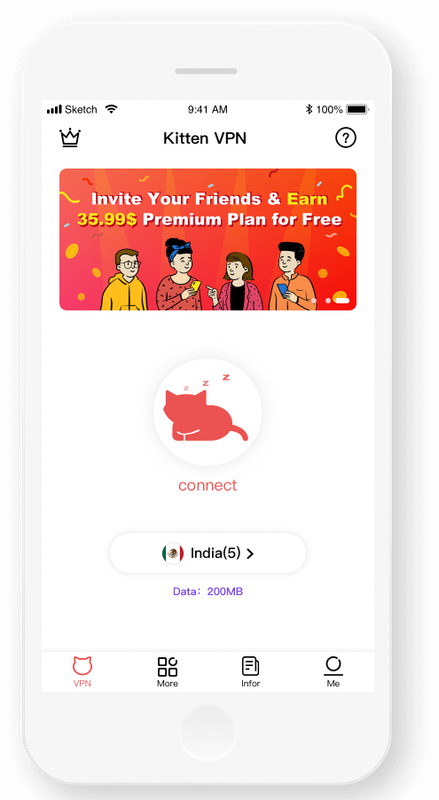
Task: Open the India(5) server selector
Action: 208,553
